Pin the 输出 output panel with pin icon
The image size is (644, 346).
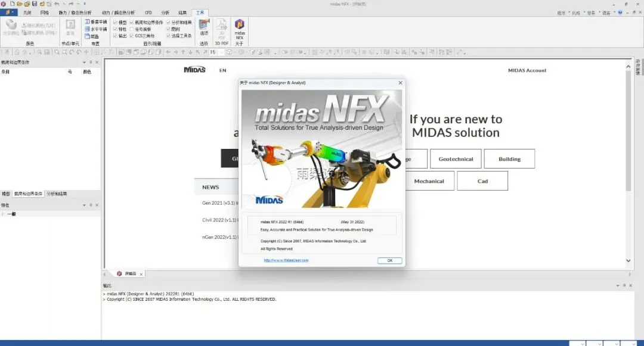[x=624, y=285]
